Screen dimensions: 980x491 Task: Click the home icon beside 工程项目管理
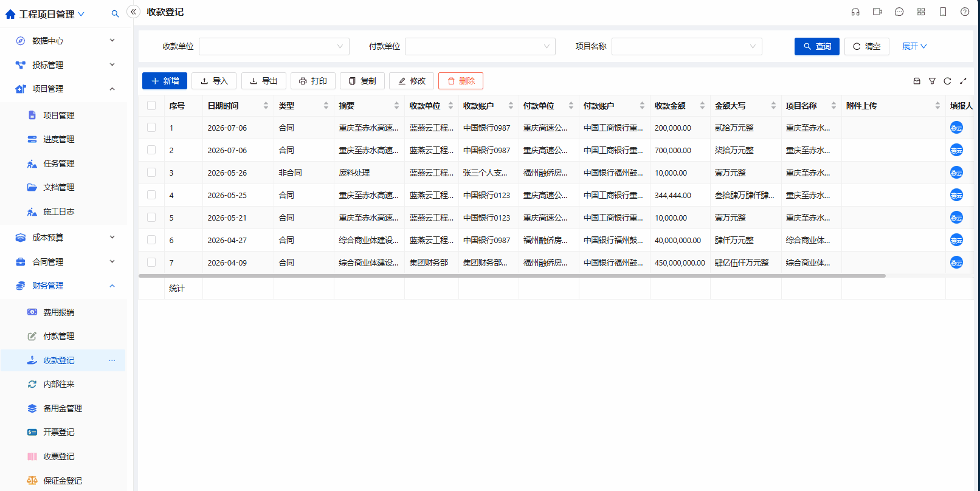tap(10, 14)
